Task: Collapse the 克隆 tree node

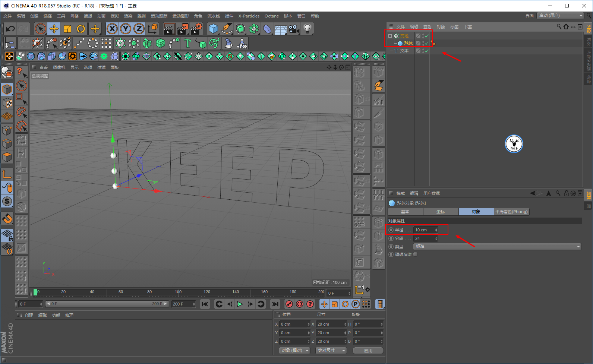Action: [390, 36]
